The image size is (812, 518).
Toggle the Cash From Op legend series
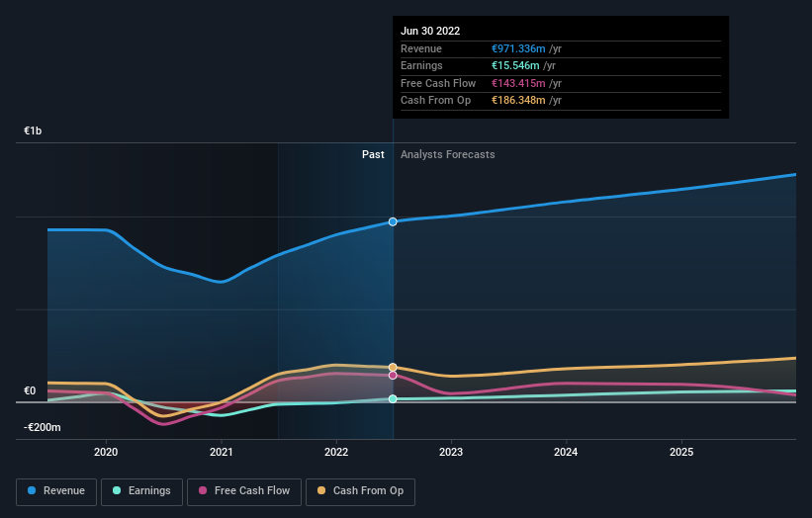click(x=360, y=491)
